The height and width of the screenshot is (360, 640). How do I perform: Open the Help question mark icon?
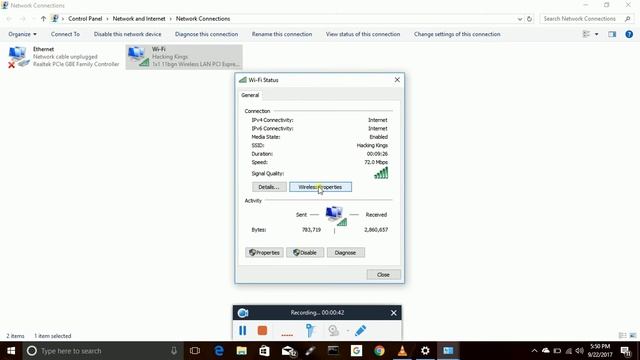point(629,34)
